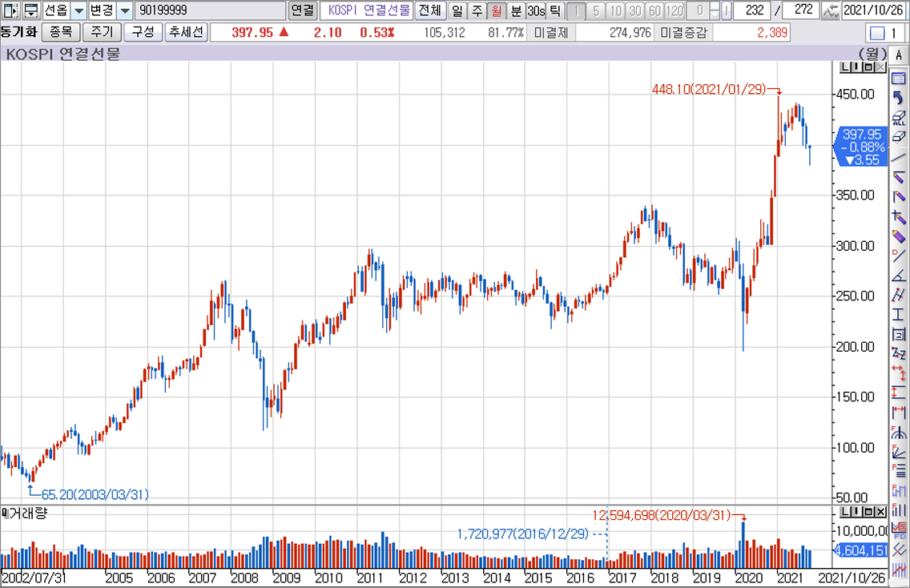This screenshot has width=910, height=588.
Task: Click the 448.10(2021/01/29) high price label
Action: (x=709, y=89)
